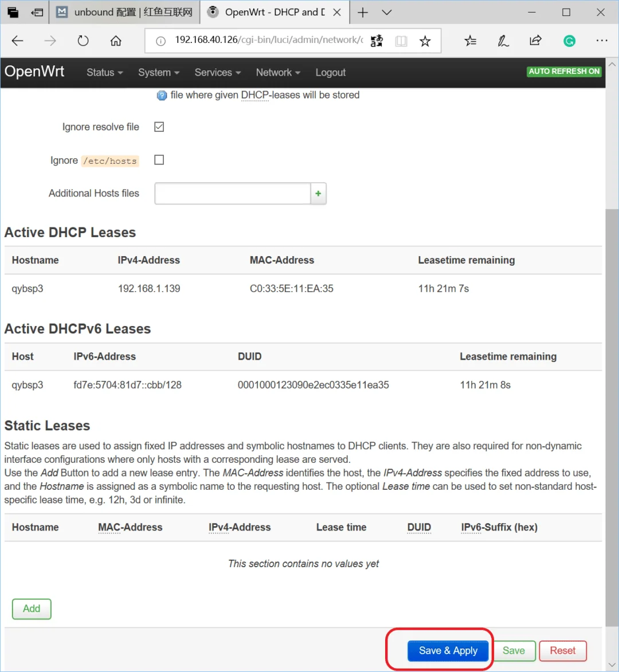Open the Network dropdown menu
This screenshot has height=672, width=619.
[x=278, y=73]
